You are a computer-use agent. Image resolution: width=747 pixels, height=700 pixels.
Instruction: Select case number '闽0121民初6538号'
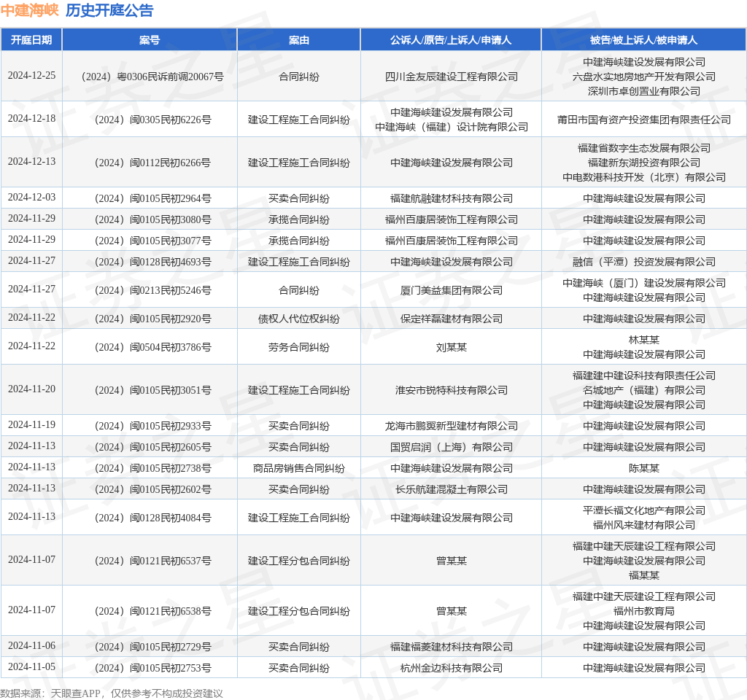(170, 611)
